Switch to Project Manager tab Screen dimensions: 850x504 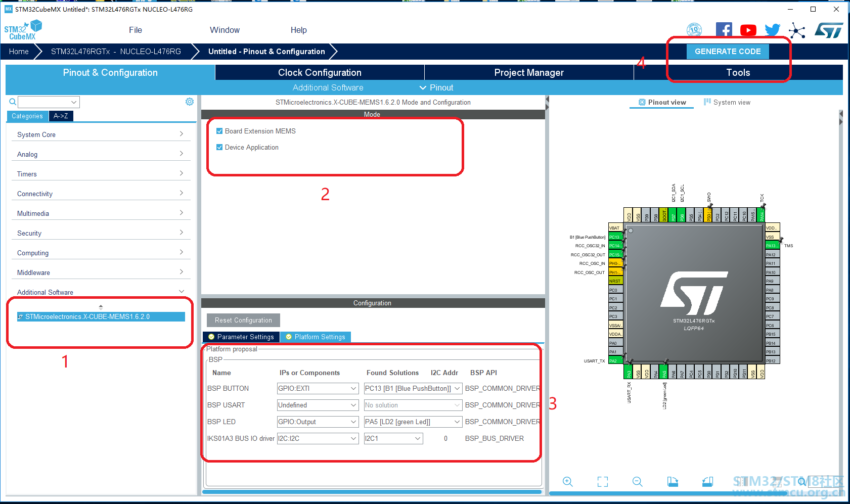[529, 72]
